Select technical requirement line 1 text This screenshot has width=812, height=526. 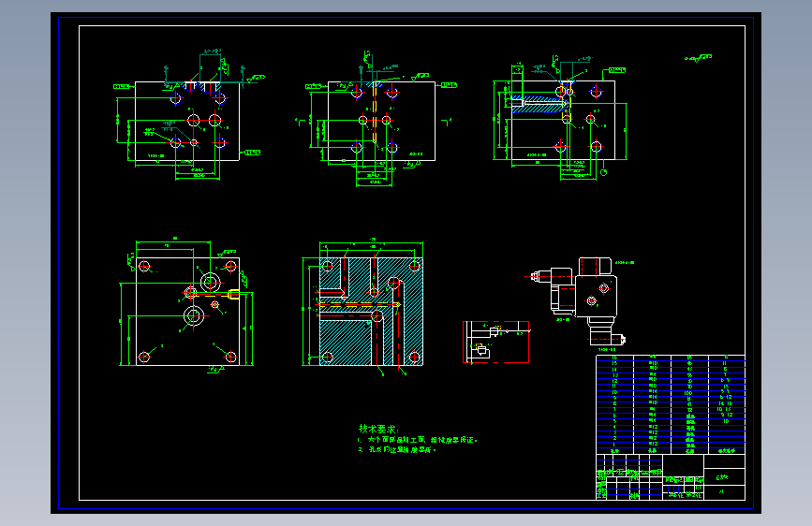417,440
